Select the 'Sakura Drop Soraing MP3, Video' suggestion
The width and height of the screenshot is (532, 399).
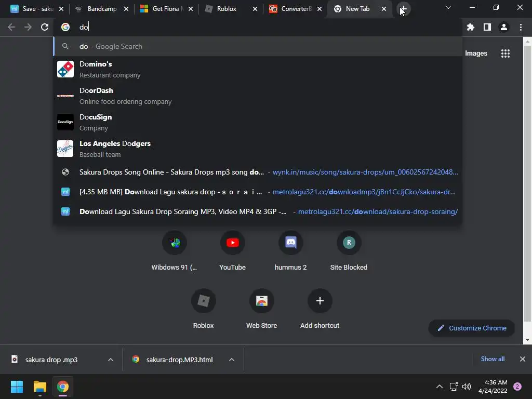pos(258,211)
